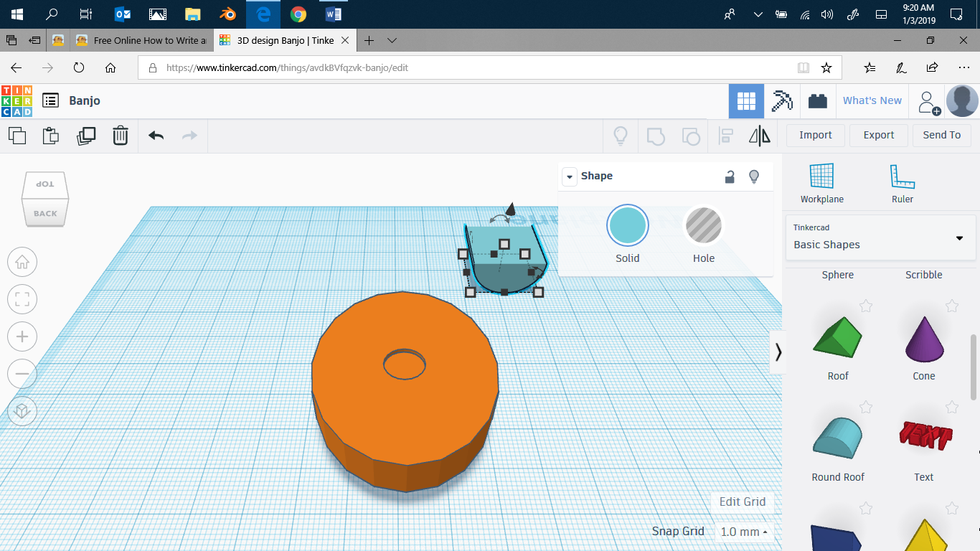Click the Import button
The width and height of the screenshot is (980, 551).
(x=816, y=135)
